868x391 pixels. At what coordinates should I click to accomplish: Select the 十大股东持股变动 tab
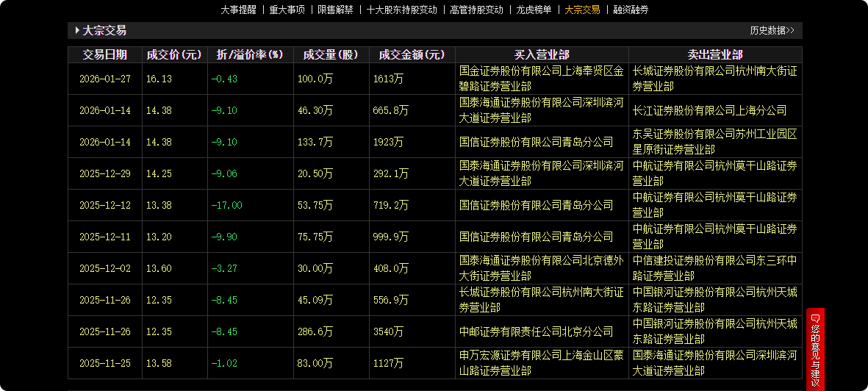point(401,10)
